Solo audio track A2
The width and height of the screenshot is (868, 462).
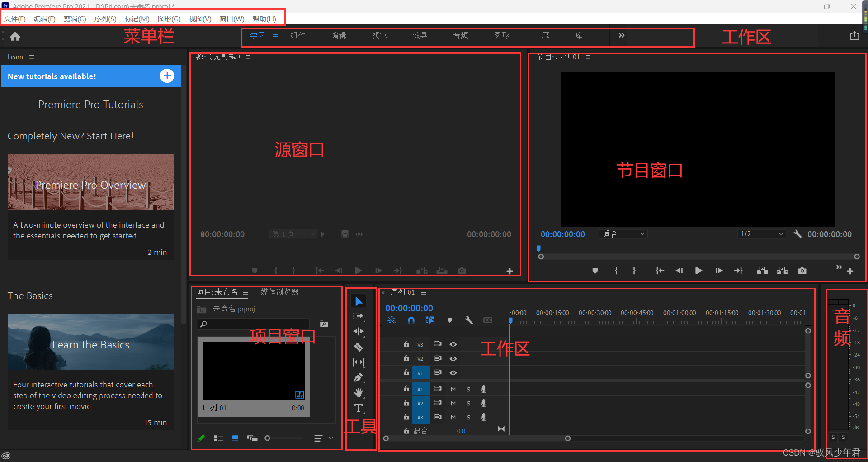468,403
